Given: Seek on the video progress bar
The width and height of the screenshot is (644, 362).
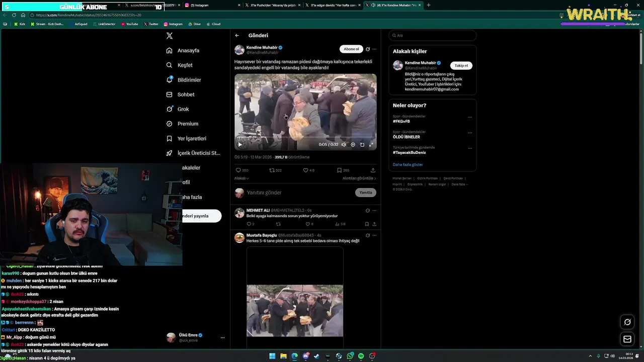Looking at the screenshot, I should click(305, 137).
